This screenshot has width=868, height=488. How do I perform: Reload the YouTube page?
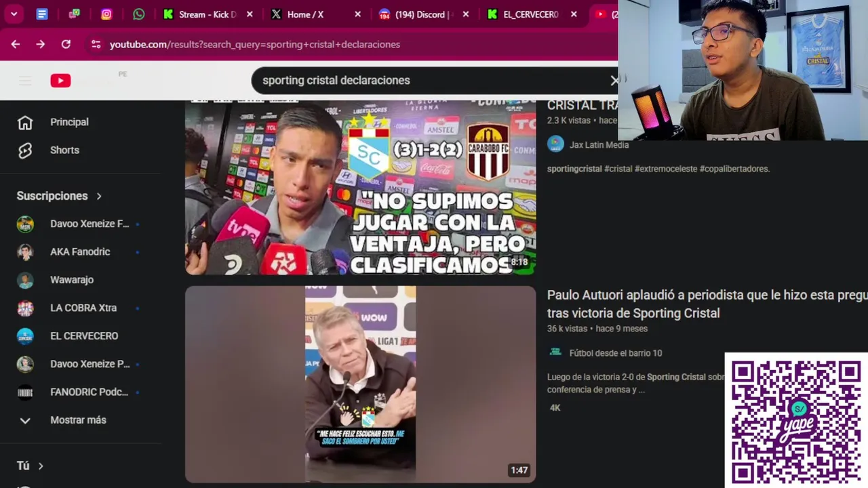pyautogui.click(x=66, y=44)
